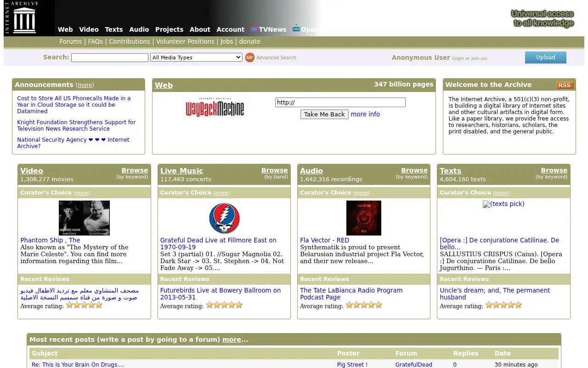Expand the All Media Types dropdown
This screenshot has height=368, width=588.
196,57
